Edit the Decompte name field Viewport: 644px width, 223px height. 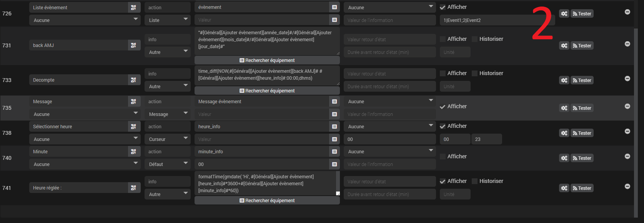(78, 80)
